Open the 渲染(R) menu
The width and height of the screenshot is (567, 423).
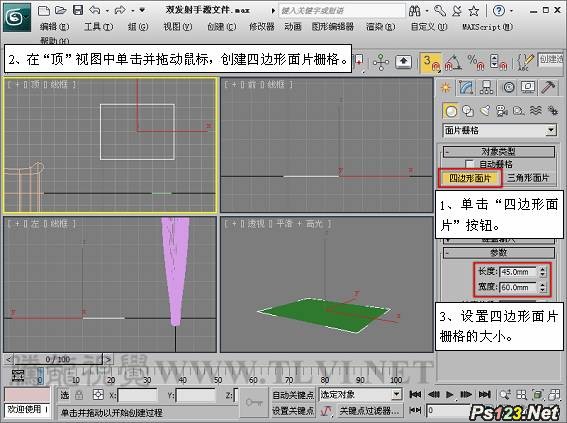tap(380, 26)
